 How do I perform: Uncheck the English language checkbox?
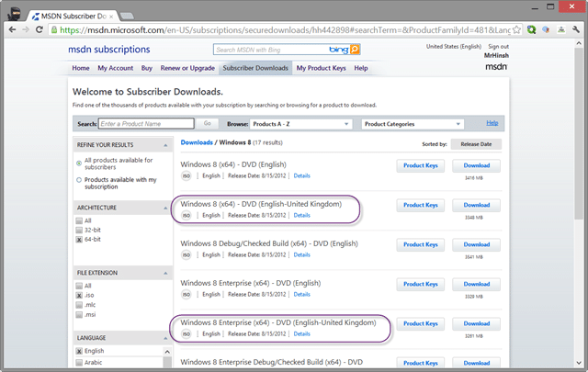click(x=79, y=351)
